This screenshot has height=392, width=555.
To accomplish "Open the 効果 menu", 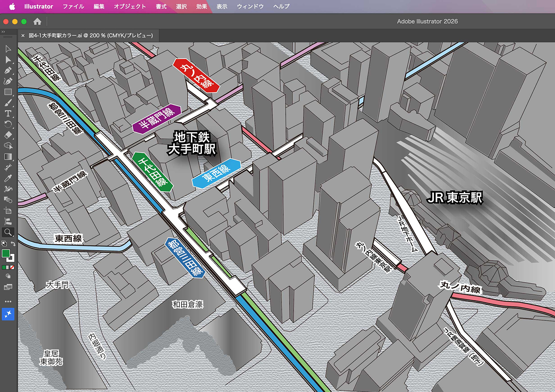I will coord(202,6).
